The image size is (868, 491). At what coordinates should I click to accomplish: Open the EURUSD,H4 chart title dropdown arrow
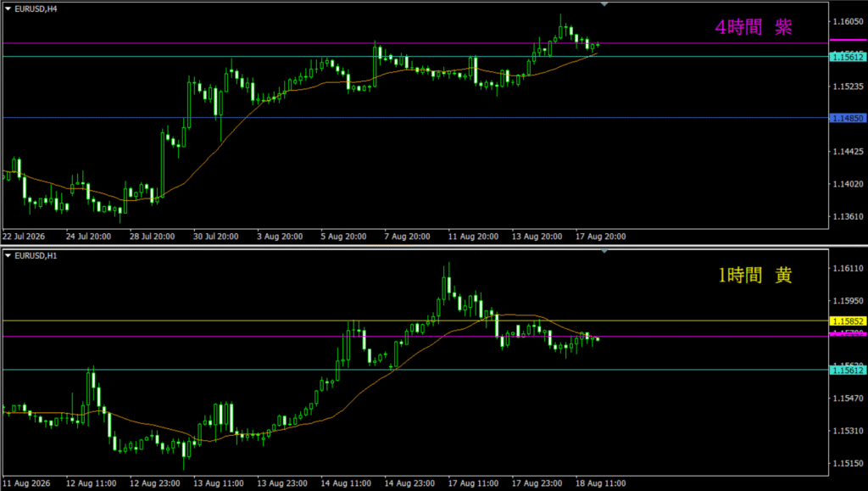tap(8, 8)
